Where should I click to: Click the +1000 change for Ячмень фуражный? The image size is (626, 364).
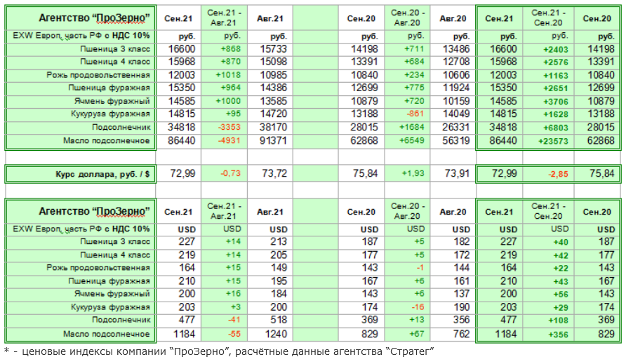(228, 101)
